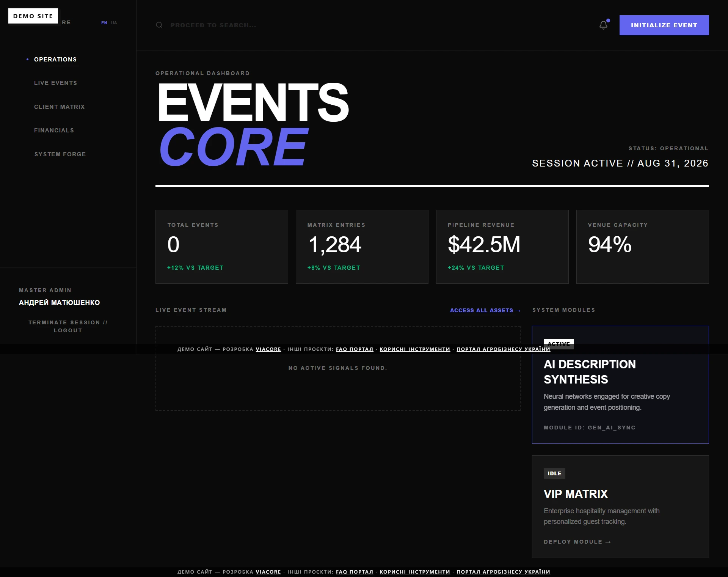Open Financials from sidebar
728x577 pixels.
tap(54, 130)
